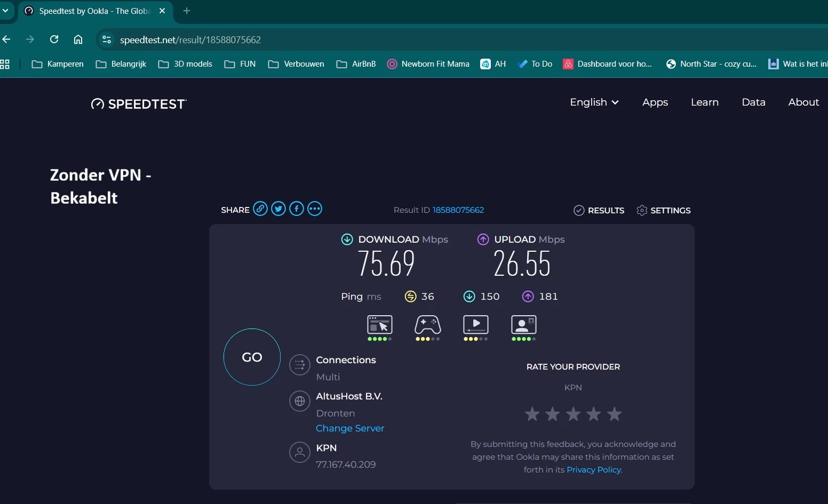Open the RESULTS history
Viewport: 828px width, 504px height.
click(x=599, y=211)
